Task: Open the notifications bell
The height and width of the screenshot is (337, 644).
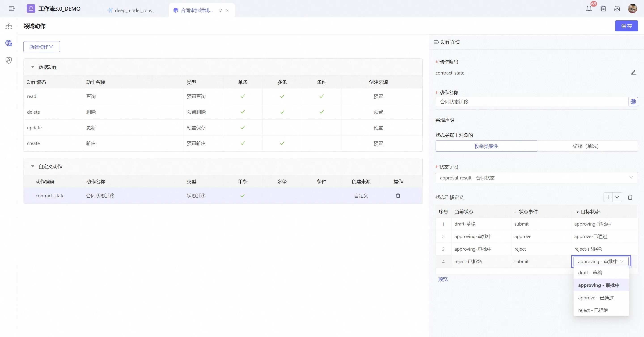Action: 589,9
